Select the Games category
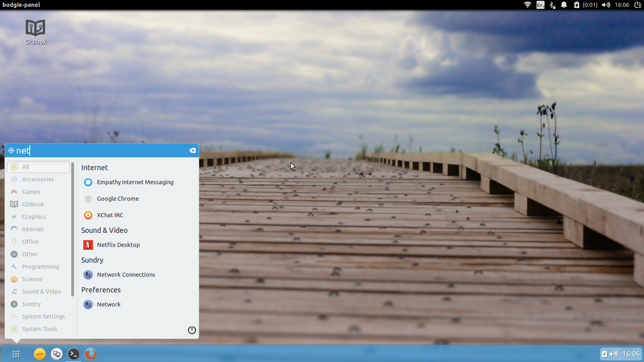The width and height of the screenshot is (644, 362). 39,192
